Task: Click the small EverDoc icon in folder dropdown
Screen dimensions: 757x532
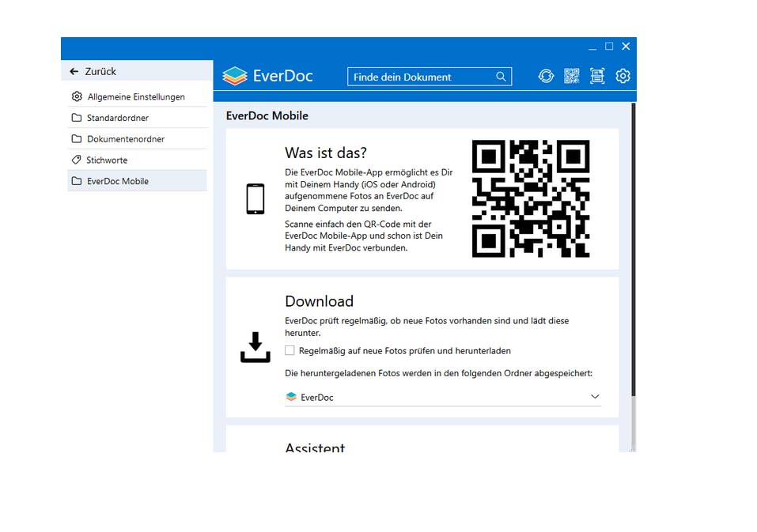Action: 291,397
